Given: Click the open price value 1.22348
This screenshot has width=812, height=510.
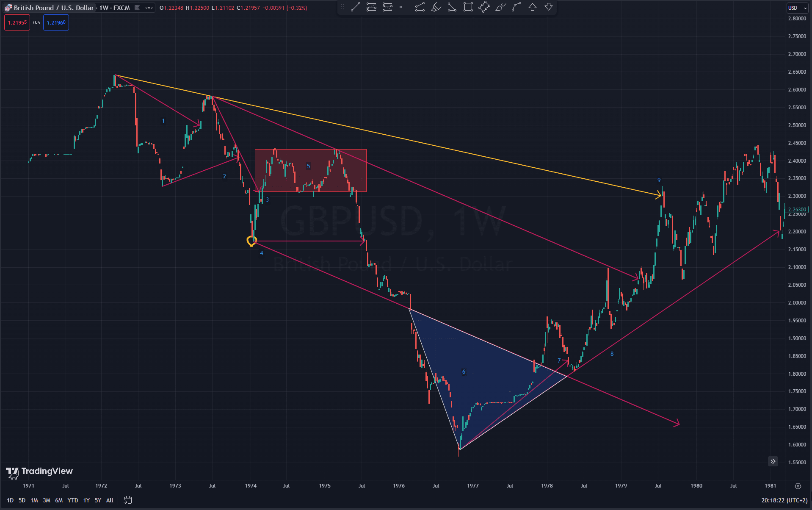Looking at the screenshot, I should [173, 8].
